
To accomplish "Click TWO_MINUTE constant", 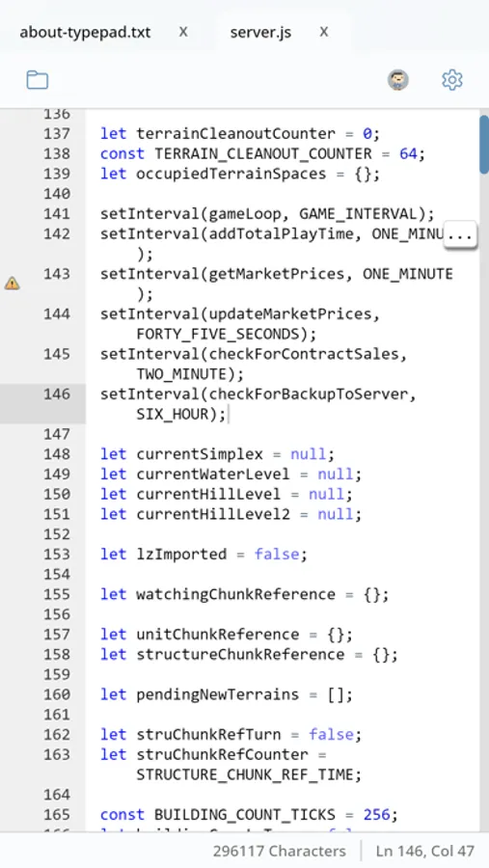I will (181, 374).
